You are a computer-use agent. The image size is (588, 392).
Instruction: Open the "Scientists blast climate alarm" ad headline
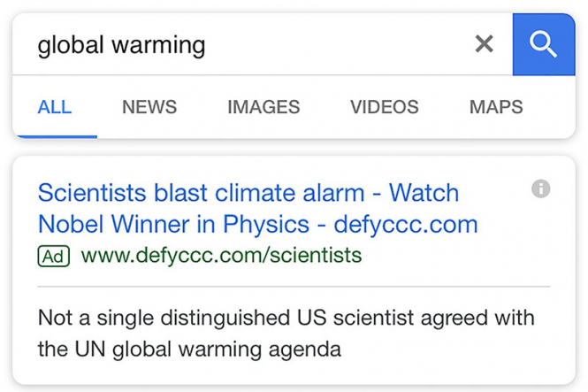pyautogui.click(x=201, y=193)
